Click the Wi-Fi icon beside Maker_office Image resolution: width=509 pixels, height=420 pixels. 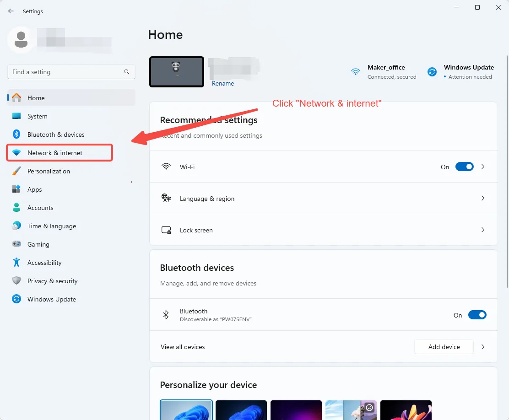356,71
